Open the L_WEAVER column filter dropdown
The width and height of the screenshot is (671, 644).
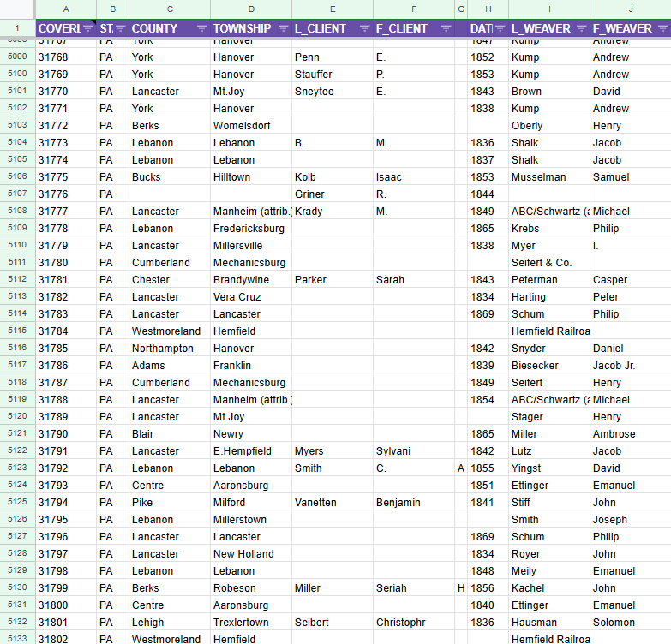581,28
